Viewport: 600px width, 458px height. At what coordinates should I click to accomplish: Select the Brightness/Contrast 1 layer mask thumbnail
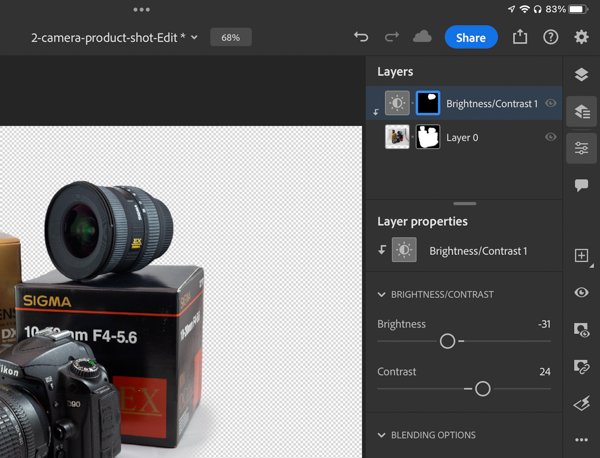tap(428, 103)
